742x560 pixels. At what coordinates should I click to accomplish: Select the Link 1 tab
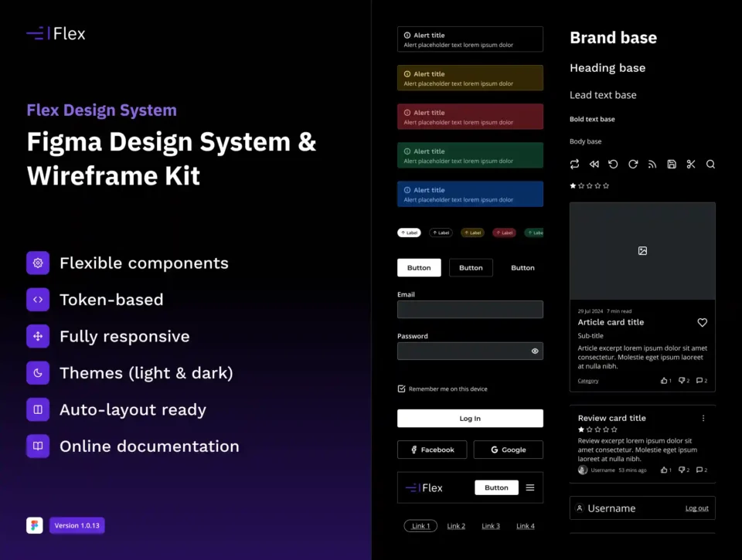click(420, 526)
